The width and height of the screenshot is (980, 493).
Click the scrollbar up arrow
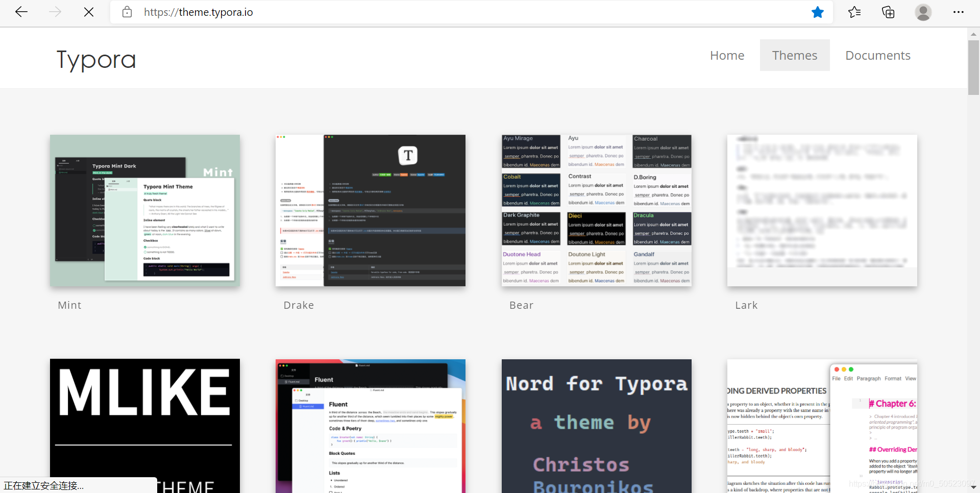click(973, 34)
